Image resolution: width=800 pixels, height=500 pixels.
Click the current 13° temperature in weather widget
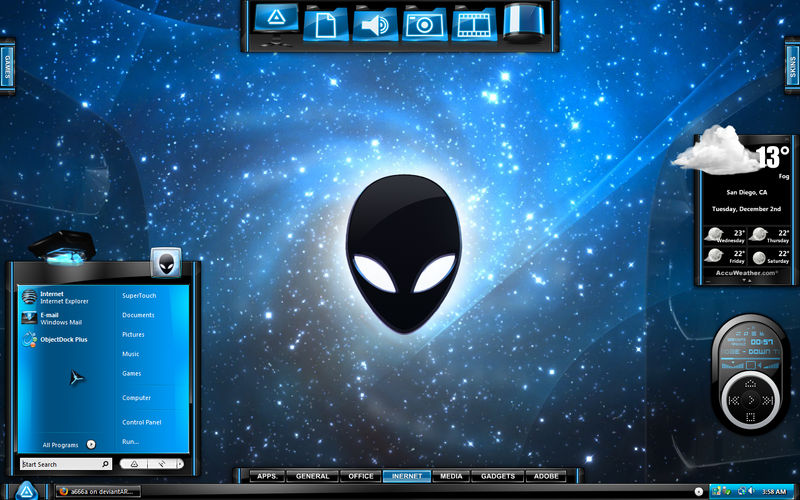click(772, 156)
